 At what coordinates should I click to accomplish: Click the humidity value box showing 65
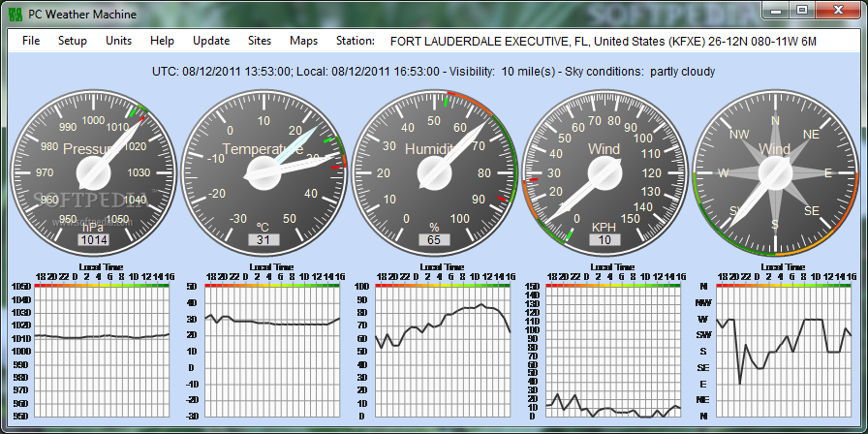(435, 239)
